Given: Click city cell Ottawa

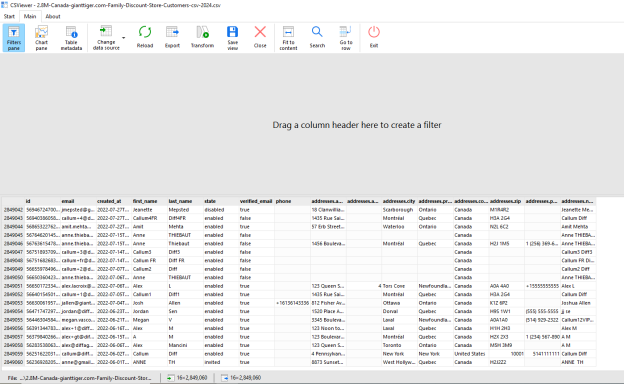Looking at the screenshot, I should (400, 303).
